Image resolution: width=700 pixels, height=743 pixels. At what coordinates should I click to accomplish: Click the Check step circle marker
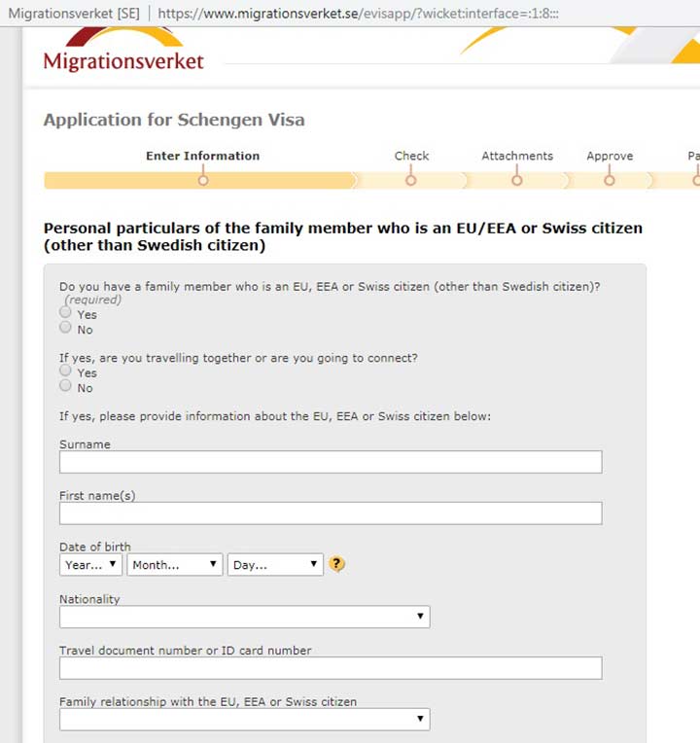[411, 181]
